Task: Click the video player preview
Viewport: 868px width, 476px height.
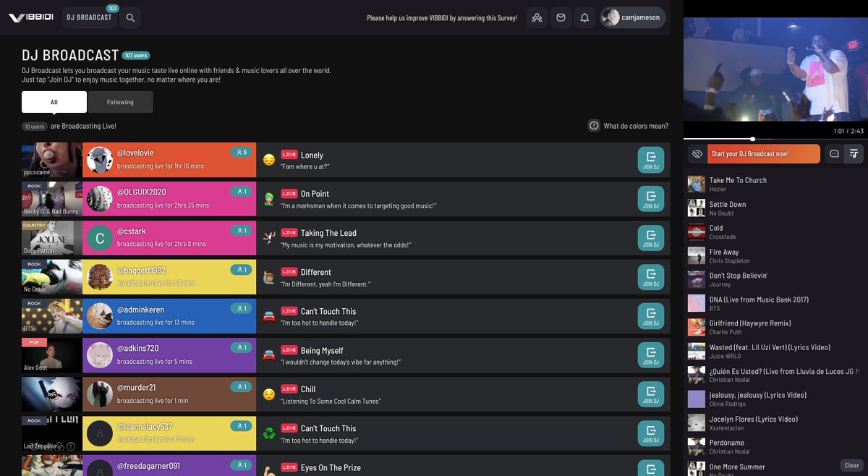Action: click(x=775, y=69)
